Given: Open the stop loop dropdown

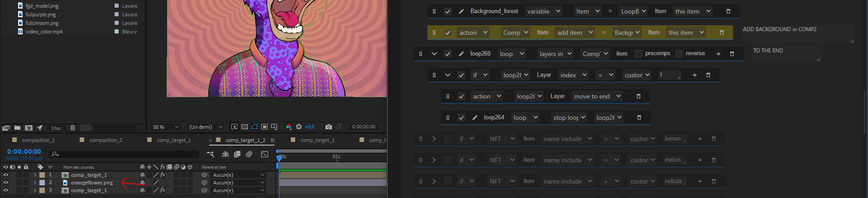Looking at the screenshot, I should pos(569,118).
